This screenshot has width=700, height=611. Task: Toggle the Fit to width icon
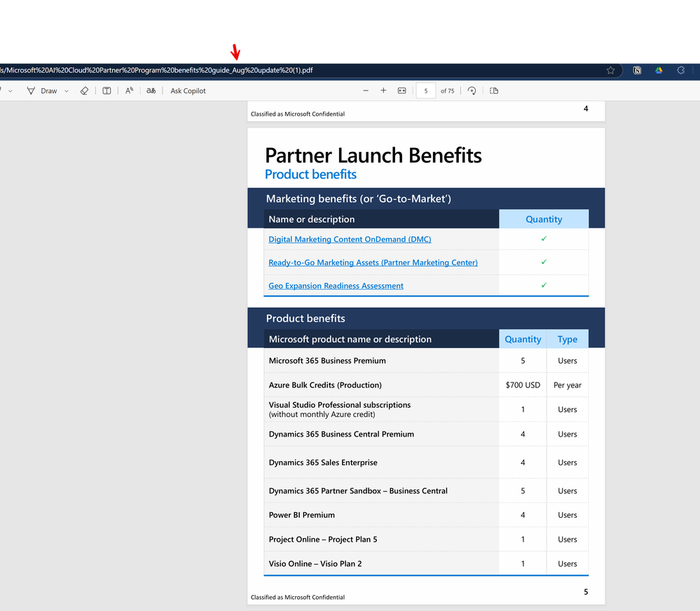[402, 90]
